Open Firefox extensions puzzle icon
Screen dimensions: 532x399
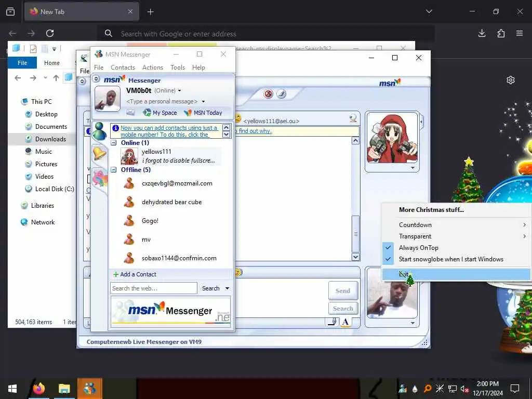[x=501, y=33]
